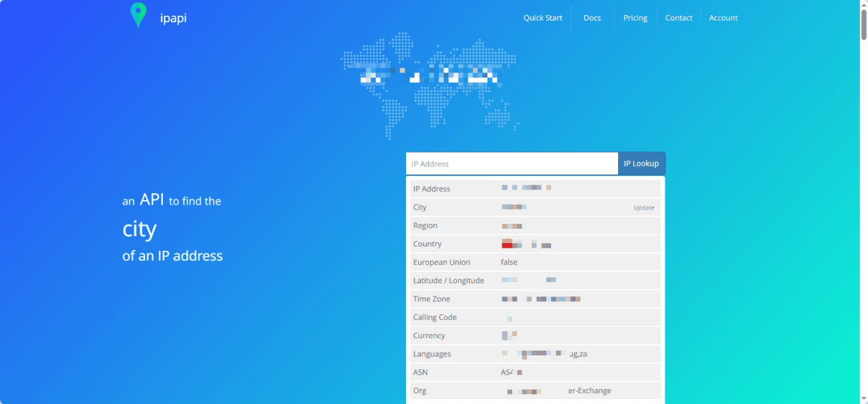
Task: Focus the IP Address input field
Action: click(512, 164)
